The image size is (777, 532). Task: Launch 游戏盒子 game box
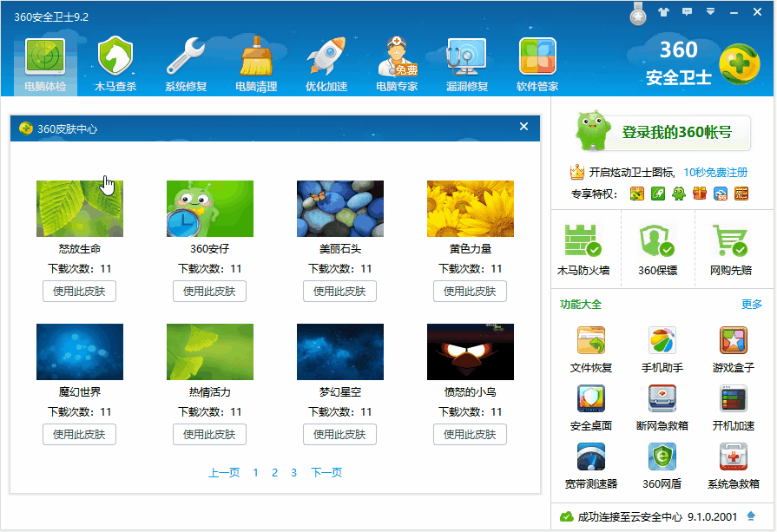734,349
